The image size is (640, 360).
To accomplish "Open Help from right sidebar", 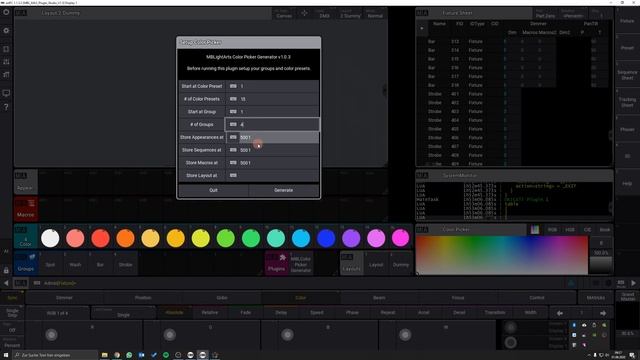I will [627, 184].
